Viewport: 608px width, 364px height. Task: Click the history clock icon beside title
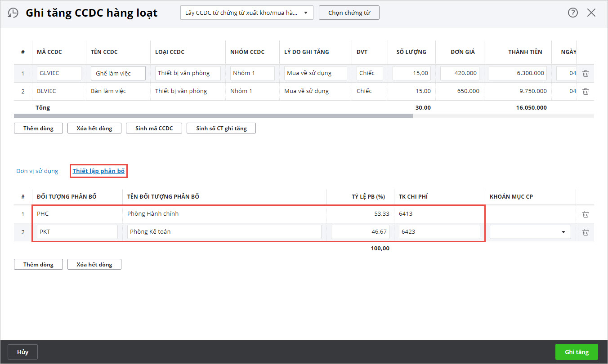[13, 13]
